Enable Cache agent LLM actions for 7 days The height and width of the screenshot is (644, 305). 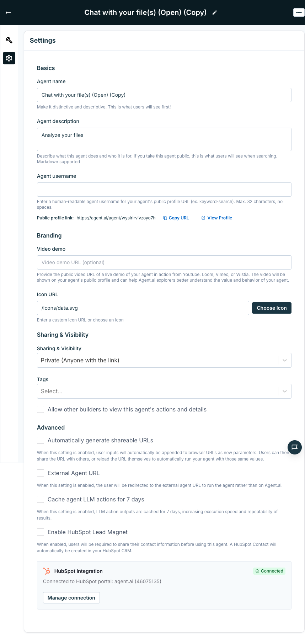tap(40, 499)
